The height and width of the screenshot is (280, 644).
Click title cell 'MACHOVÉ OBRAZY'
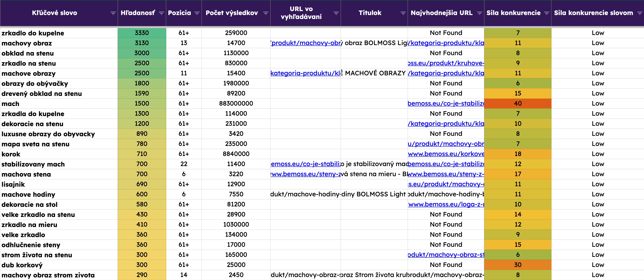(374, 73)
